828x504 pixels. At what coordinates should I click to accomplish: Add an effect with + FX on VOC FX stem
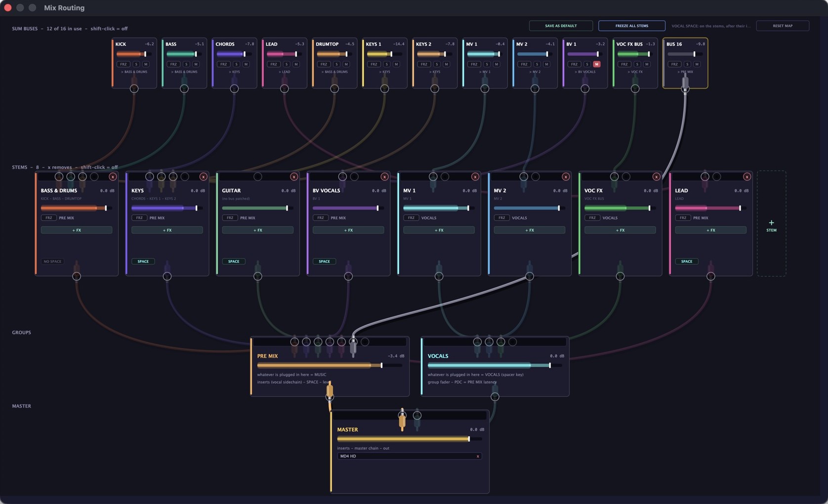[x=620, y=230]
